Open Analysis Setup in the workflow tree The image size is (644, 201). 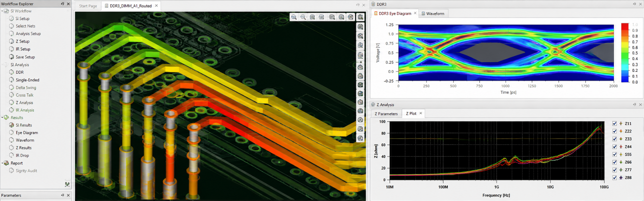(28, 33)
